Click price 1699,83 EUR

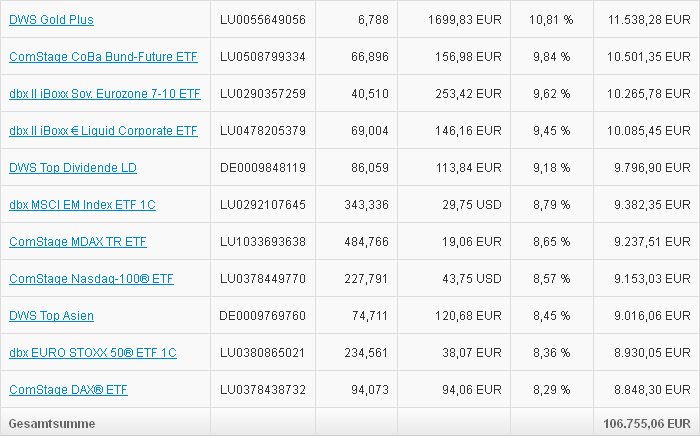pyautogui.click(x=465, y=20)
